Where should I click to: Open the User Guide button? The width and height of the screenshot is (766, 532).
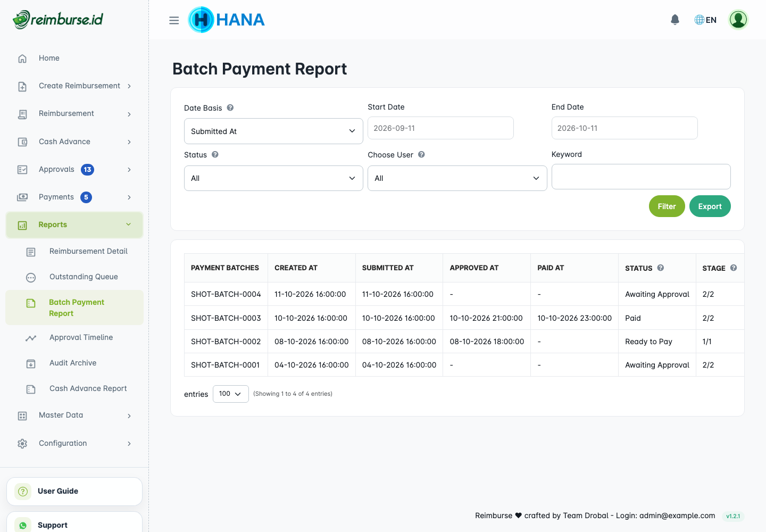pyautogui.click(x=74, y=491)
